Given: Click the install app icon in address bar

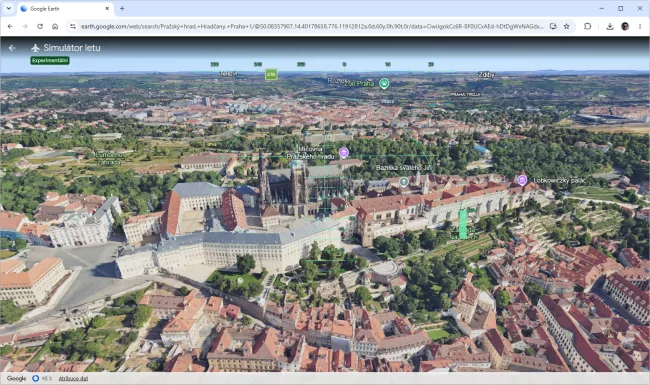Looking at the screenshot, I should (553, 26).
